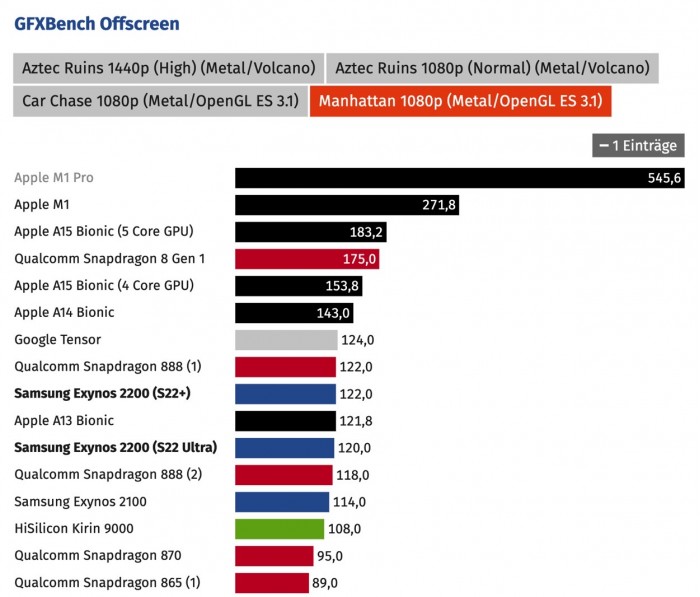Click Samsung Exynos 2200 (S22+) label
This screenshot has height=597, width=700.
click(x=103, y=393)
